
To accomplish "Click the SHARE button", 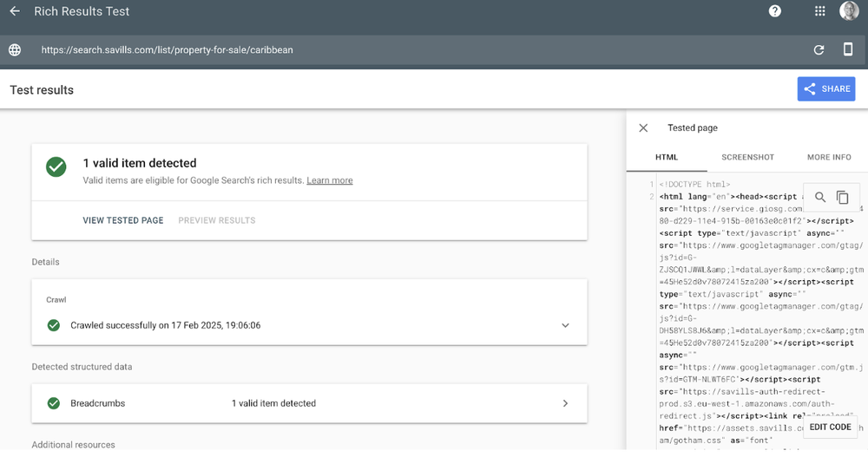I will click(826, 89).
